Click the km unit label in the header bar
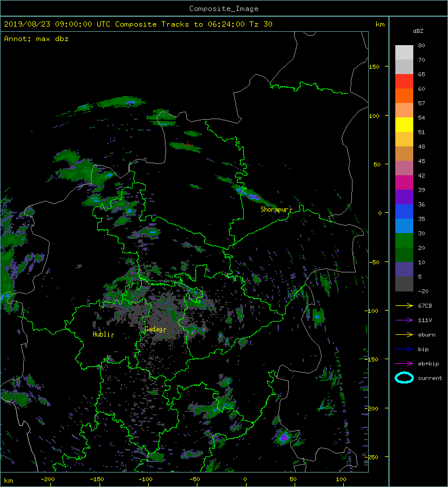 (380, 24)
